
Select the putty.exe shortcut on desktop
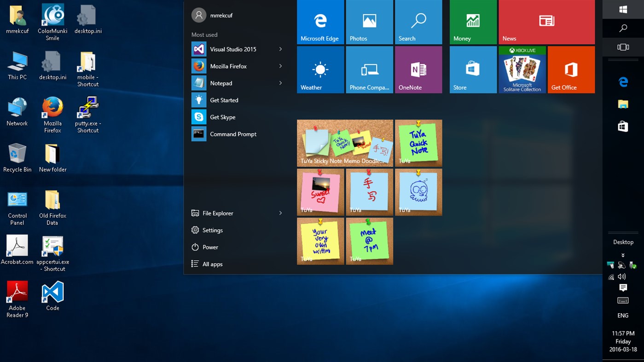click(88, 115)
